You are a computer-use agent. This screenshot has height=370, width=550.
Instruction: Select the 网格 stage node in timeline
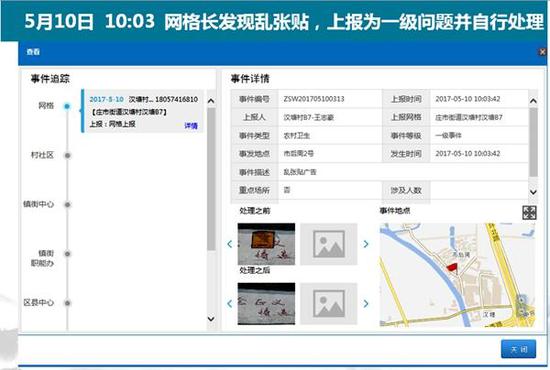coord(67,106)
